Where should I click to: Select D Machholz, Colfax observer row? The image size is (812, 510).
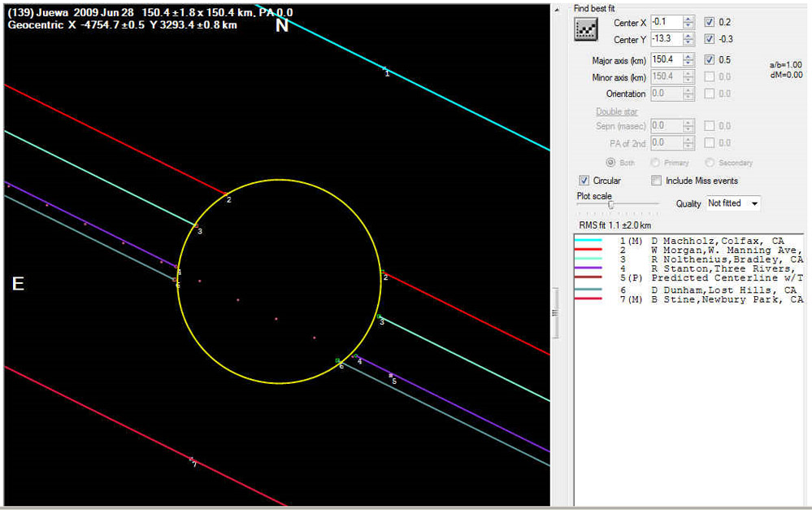coord(688,241)
